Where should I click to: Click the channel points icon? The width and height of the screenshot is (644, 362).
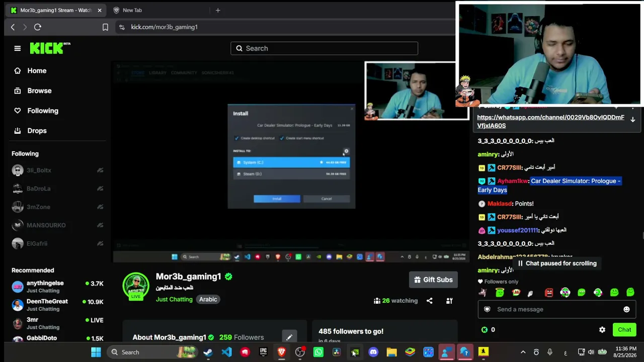[485, 330]
